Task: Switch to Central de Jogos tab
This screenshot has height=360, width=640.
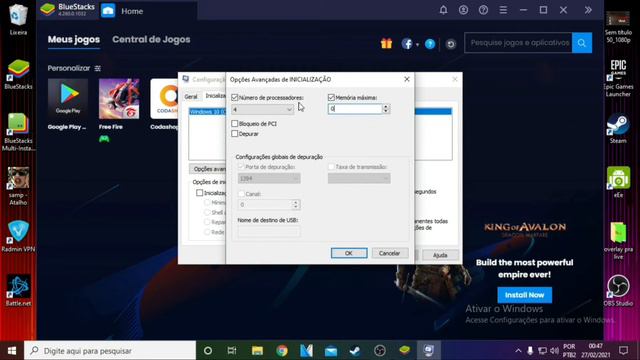Action: tap(151, 40)
